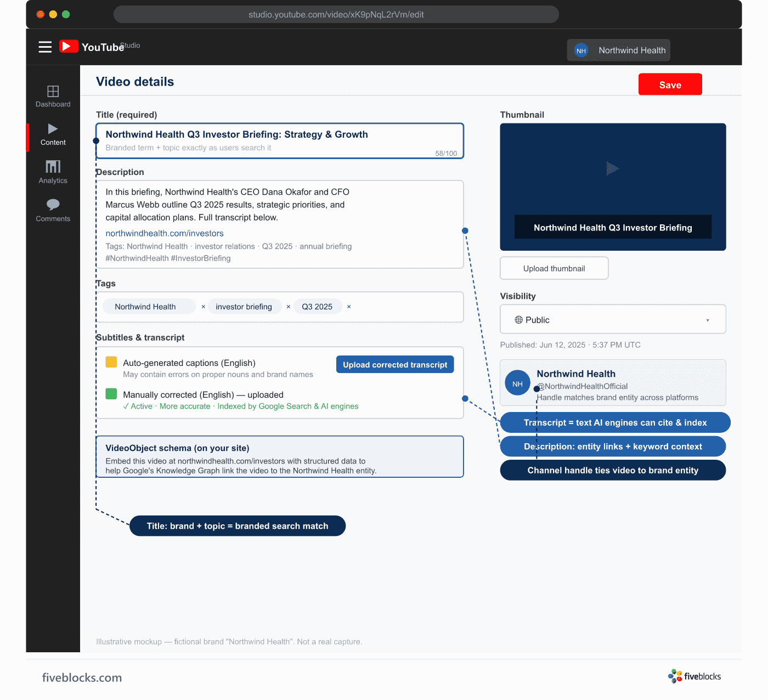Click the address bar URL
The height and width of the screenshot is (700, 768).
(x=336, y=14)
